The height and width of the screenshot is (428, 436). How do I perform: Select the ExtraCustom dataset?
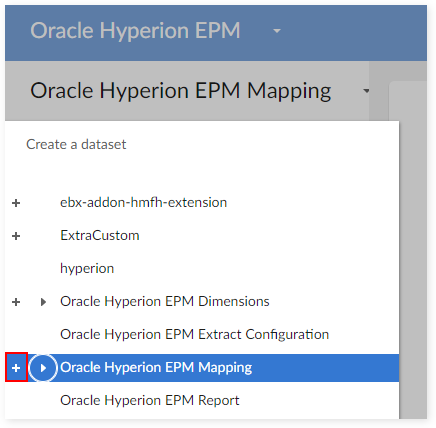(x=100, y=235)
